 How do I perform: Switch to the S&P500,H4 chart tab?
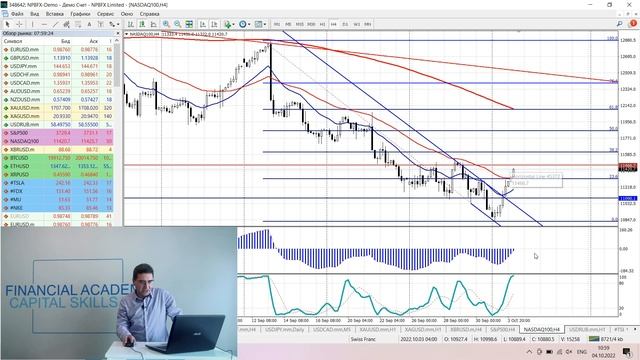[x=502, y=329]
